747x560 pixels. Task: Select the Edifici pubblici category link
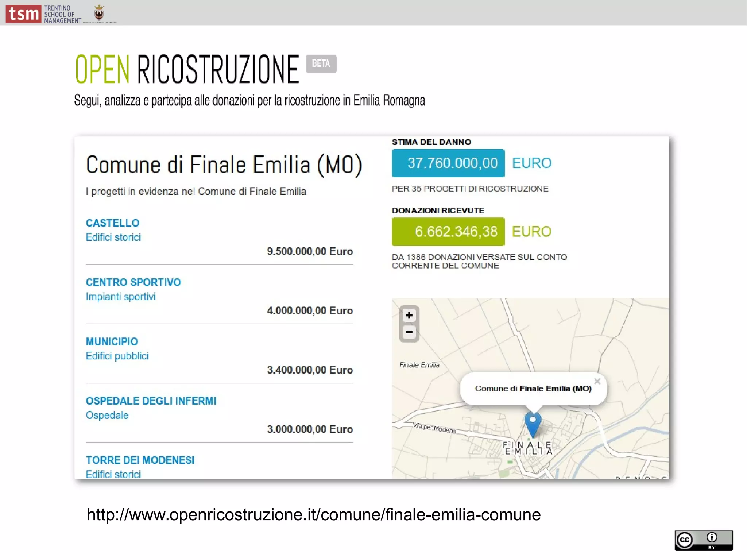click(117, 356)
